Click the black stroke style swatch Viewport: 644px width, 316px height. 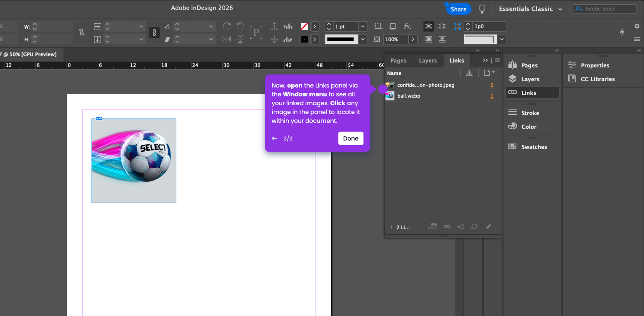(341, 39)
